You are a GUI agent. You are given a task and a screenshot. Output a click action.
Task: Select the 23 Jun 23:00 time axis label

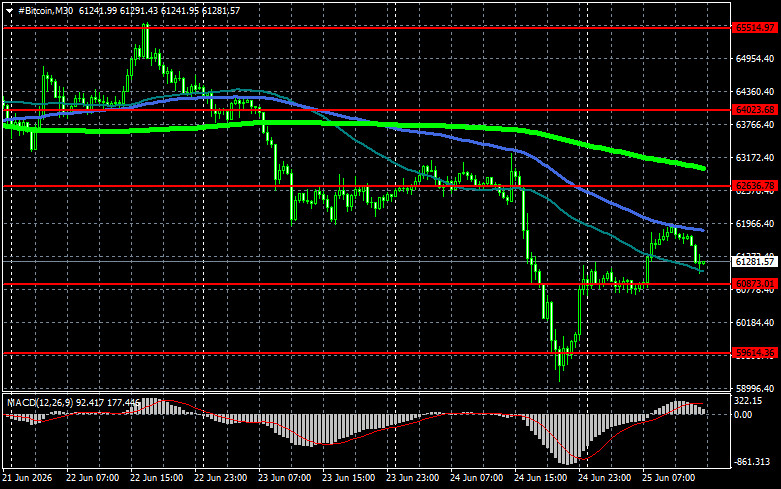(x=412, y=478)
